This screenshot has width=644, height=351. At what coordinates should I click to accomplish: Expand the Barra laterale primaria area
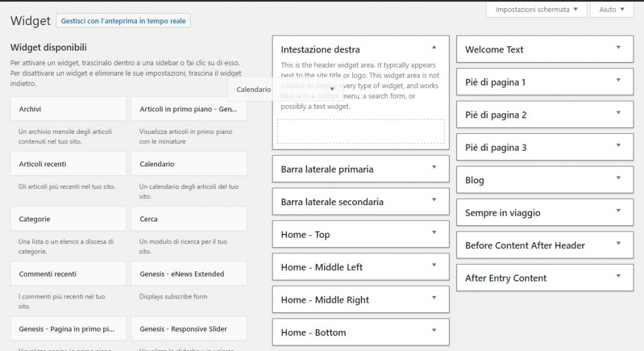point(434,167)
